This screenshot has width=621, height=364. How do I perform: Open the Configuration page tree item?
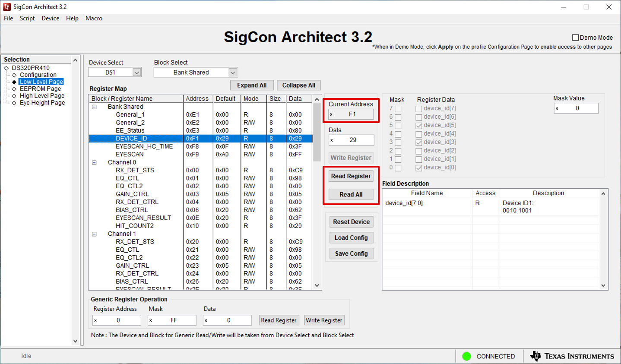38,75
